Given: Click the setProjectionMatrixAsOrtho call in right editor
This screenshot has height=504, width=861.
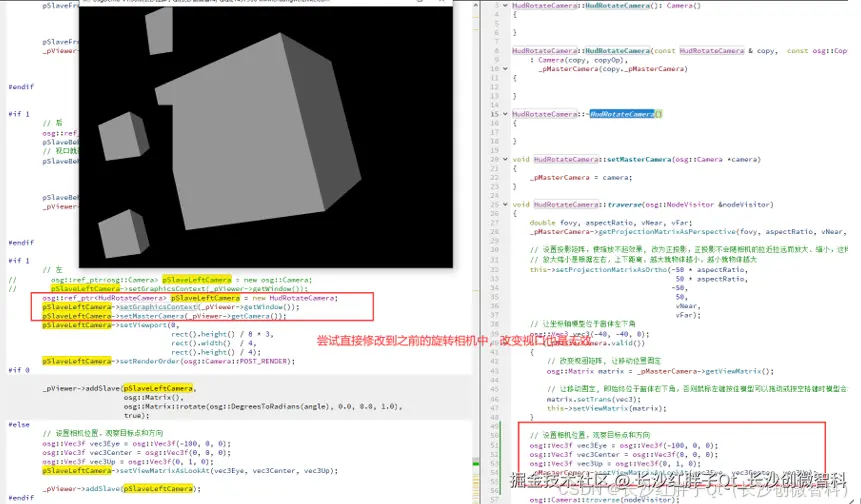Looking at the screenshot, I should pos(639,270).
